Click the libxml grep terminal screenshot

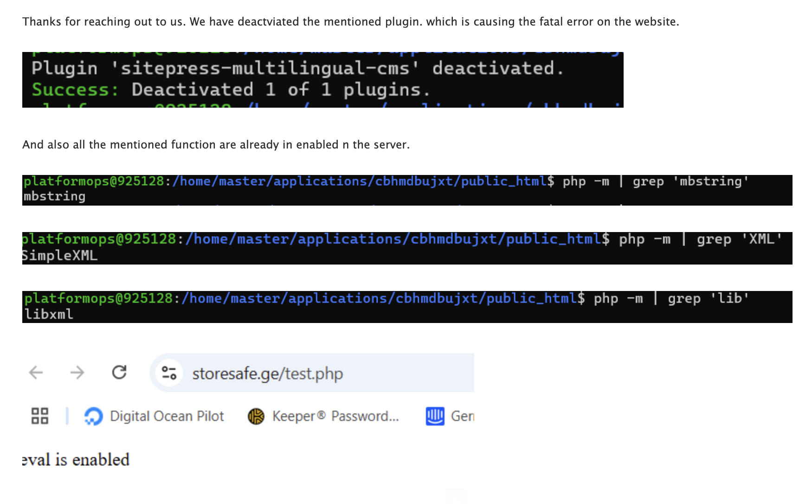(407, 307)
